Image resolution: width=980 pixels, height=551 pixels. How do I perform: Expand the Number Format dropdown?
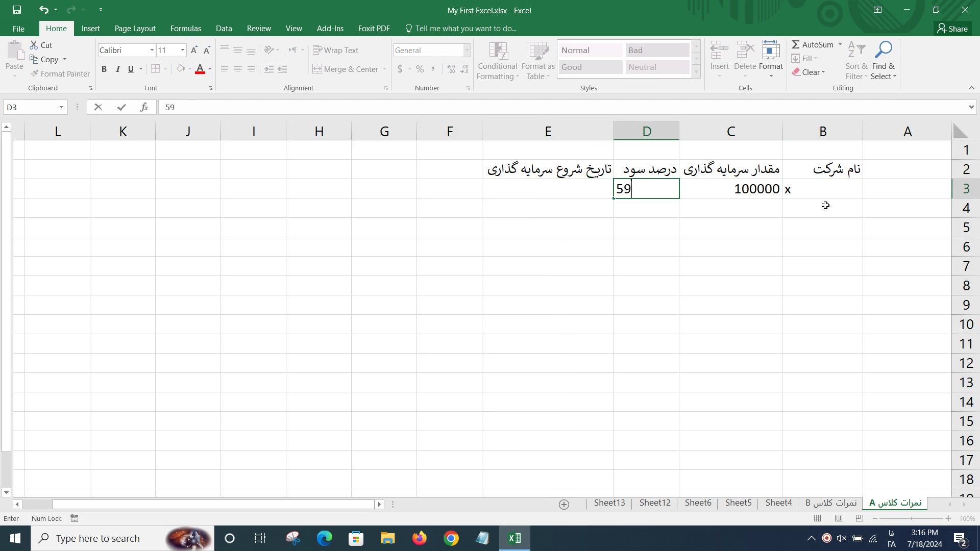coord(467,50)
